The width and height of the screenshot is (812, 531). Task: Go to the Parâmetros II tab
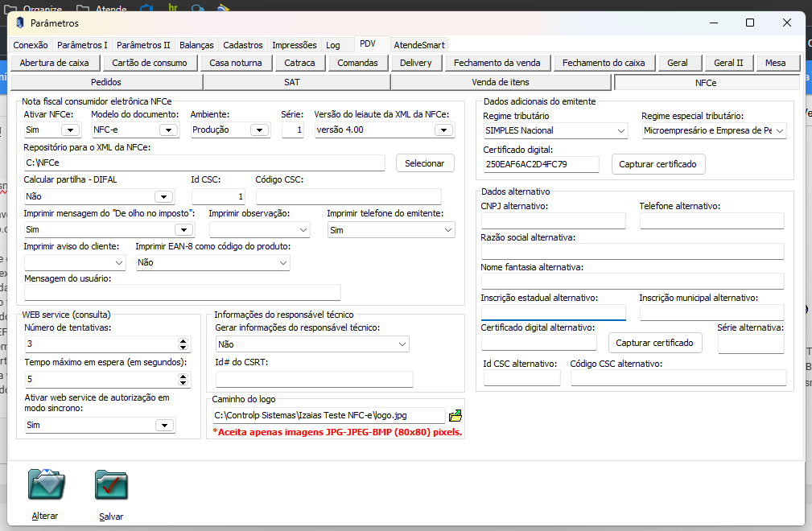[x=143, y=45]
